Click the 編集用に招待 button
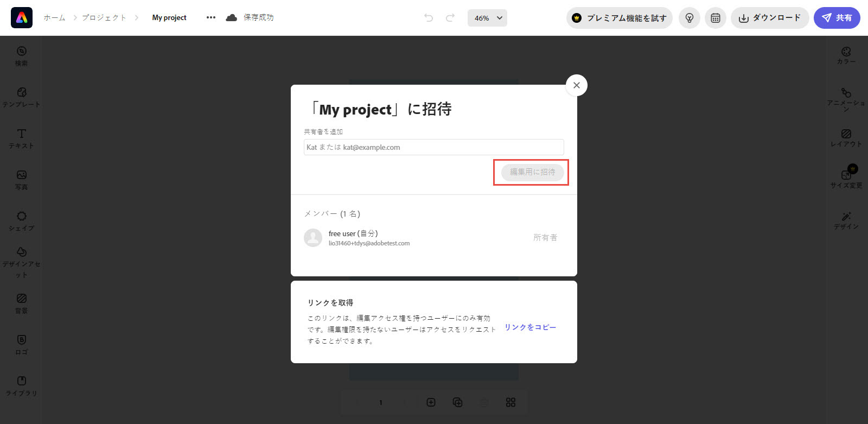The height and width of the screenshot is (424, 868). click(532, 172)
